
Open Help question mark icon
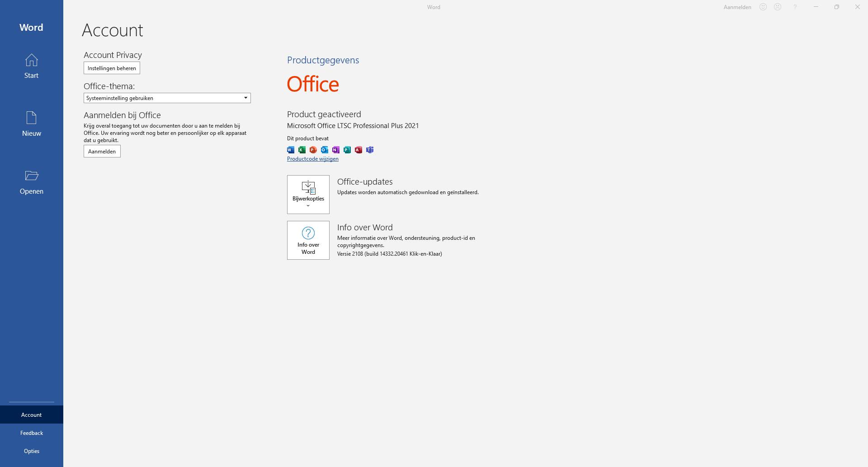[795, 7]
